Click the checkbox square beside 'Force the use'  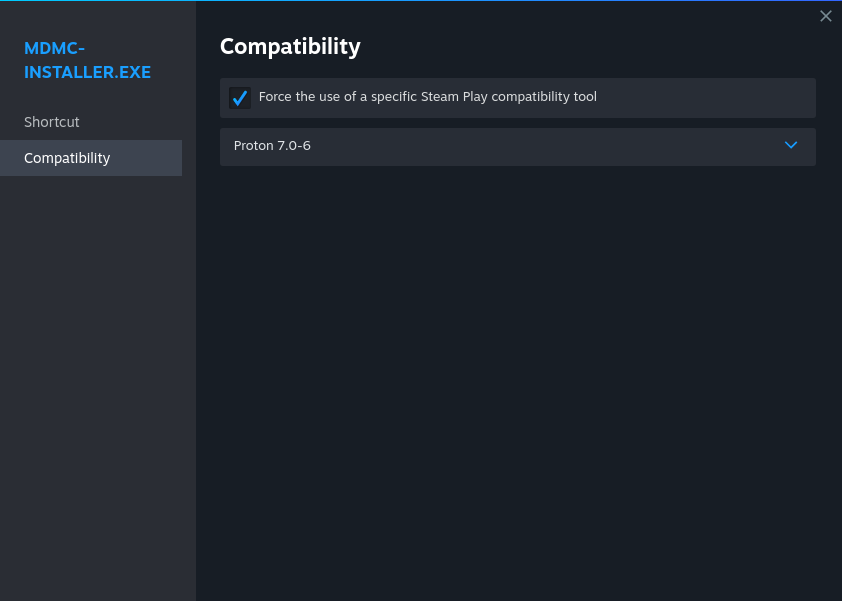pyautogui.click(x=240, y=98)
